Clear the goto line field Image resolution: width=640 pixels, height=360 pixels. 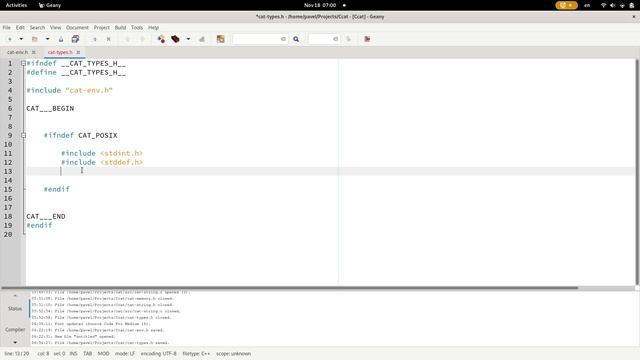click(336, 39)
